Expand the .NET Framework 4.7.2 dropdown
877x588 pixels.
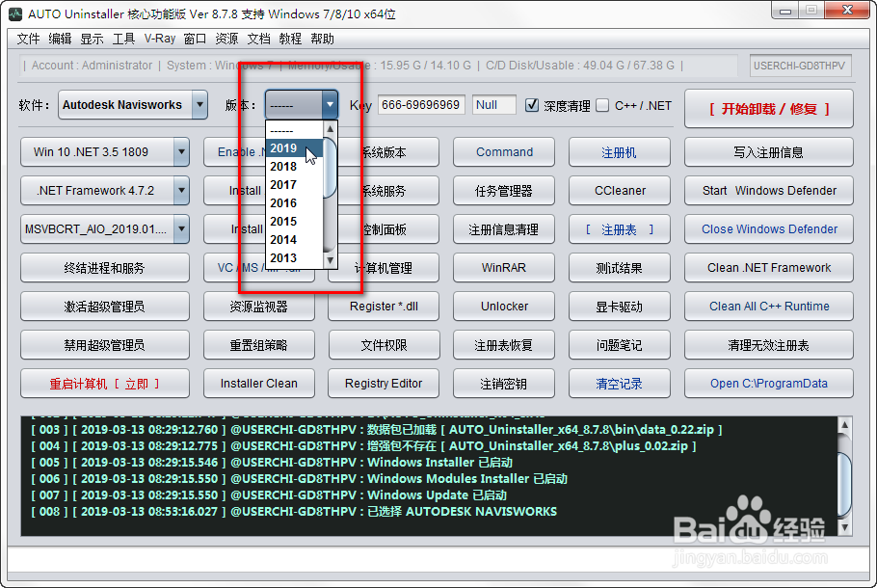tap(181, 191)
